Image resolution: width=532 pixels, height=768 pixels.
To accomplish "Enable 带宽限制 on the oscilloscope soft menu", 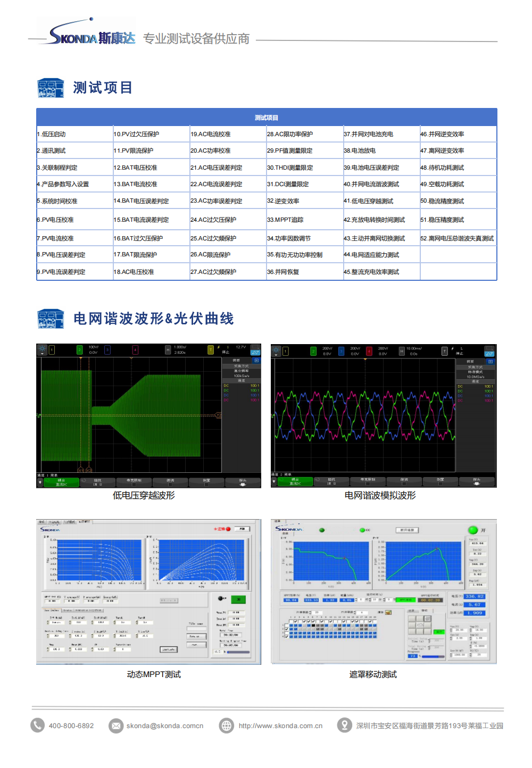I will 134,481.
